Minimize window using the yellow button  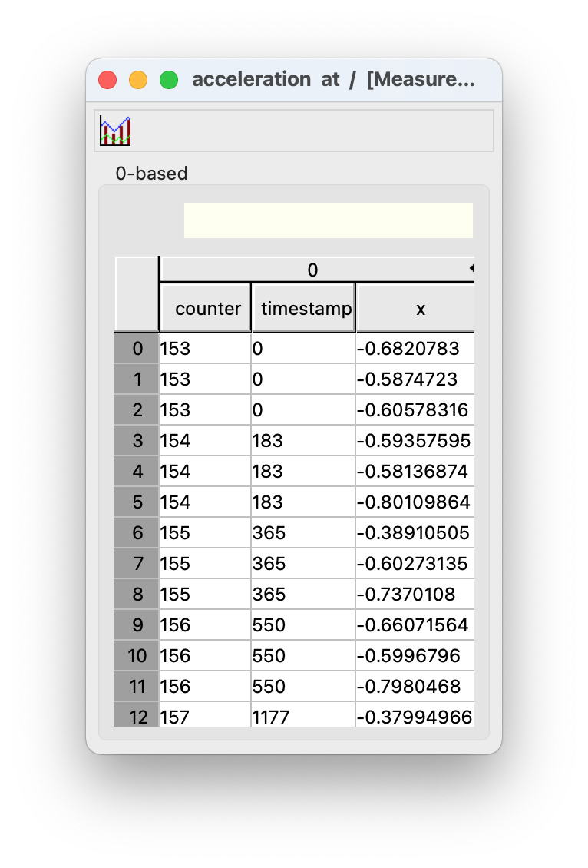138,80
